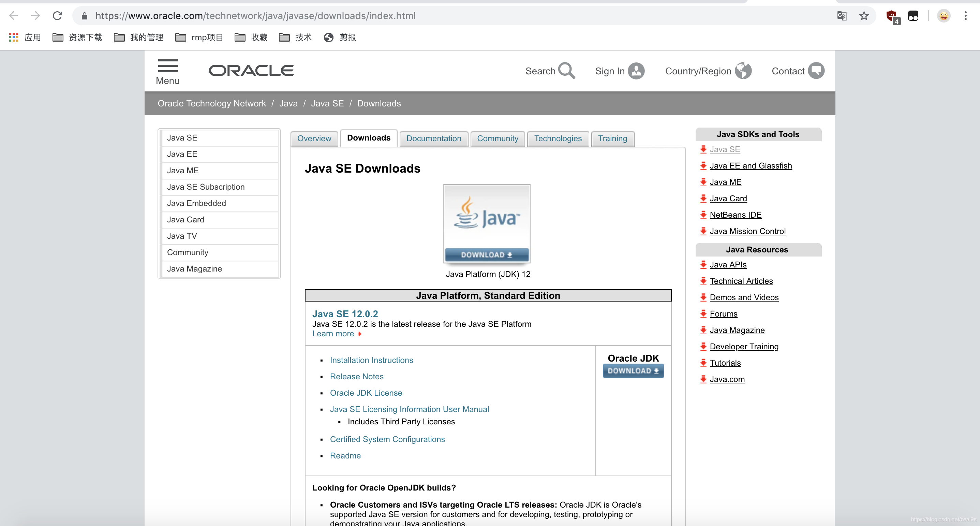Screen dimensions: 980x526
Task: Open the uBlock shield extension icon
Action: coord(892,16)
